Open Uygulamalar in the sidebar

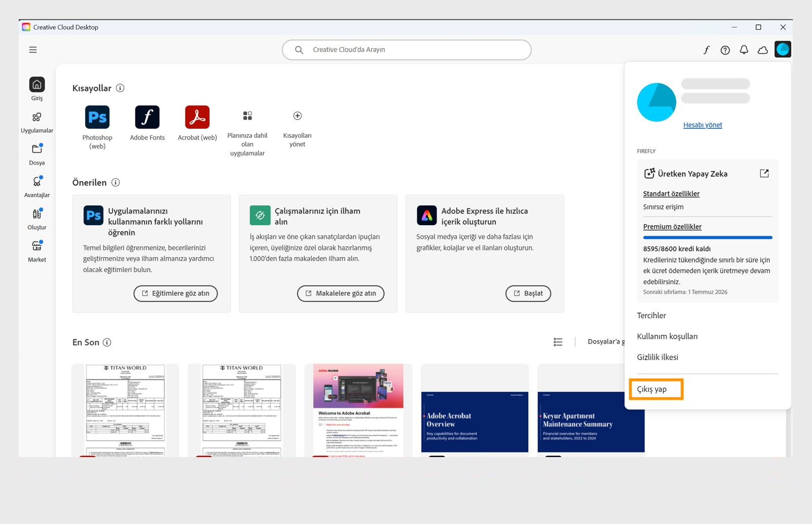click(x=37, y=122)
